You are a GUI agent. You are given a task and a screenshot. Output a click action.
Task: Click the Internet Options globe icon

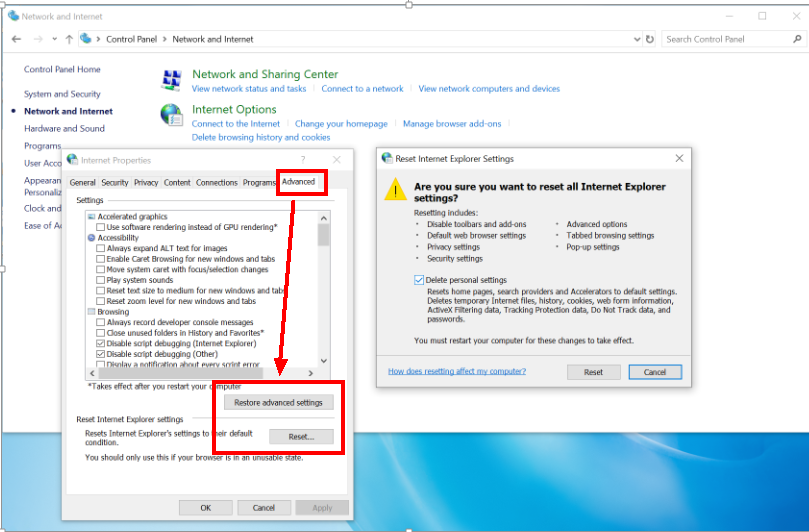click(x=173, y=116)
